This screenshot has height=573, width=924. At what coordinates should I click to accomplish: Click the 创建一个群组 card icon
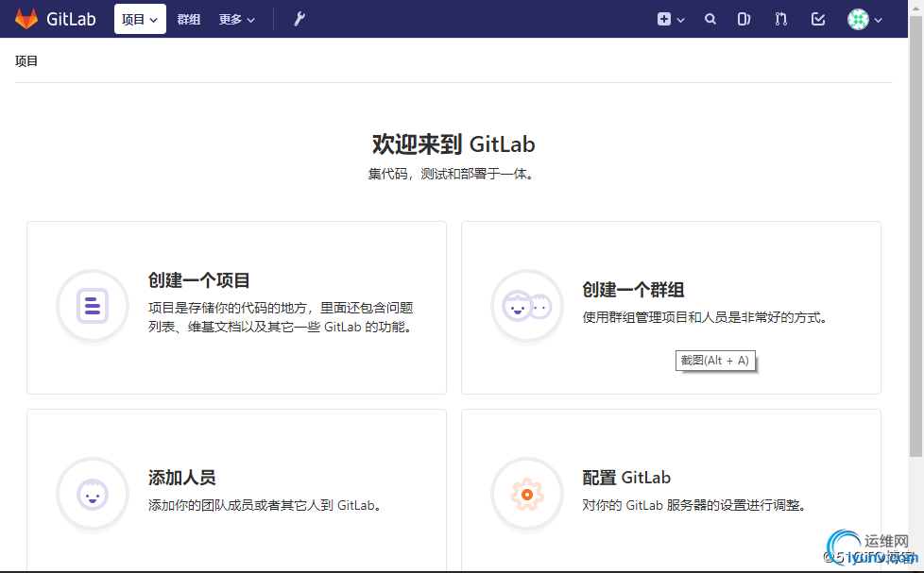coord(527,306)
